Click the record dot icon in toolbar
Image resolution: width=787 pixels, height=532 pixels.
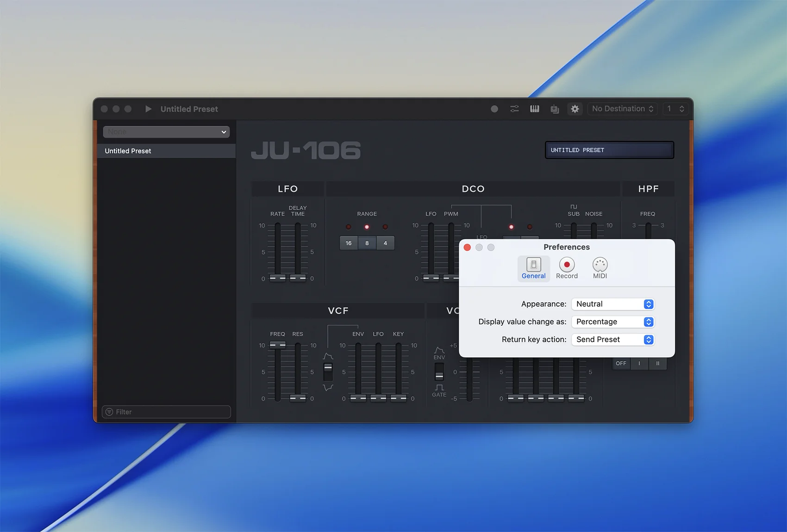coord(494,109)
